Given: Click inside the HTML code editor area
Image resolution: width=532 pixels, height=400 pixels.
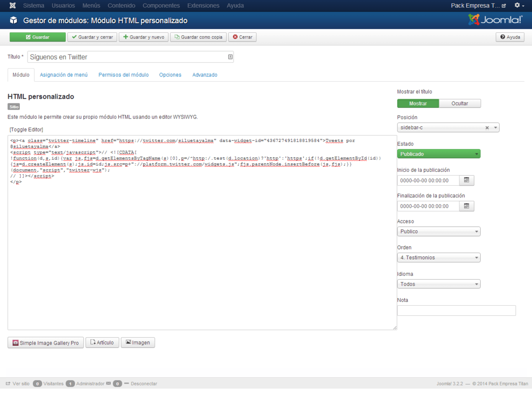Looking at the screenshot, I should pos(202,232).
